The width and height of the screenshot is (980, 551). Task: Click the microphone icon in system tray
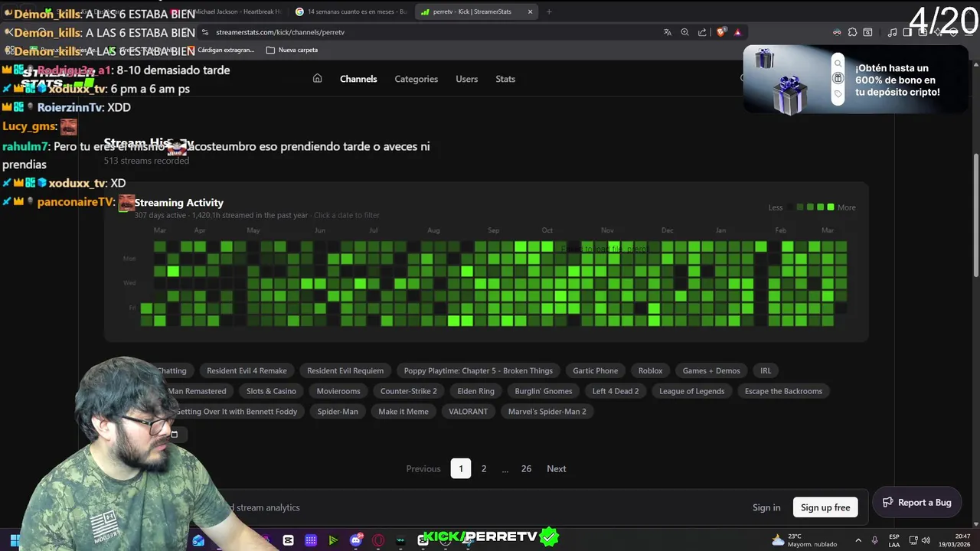(874, 540)
